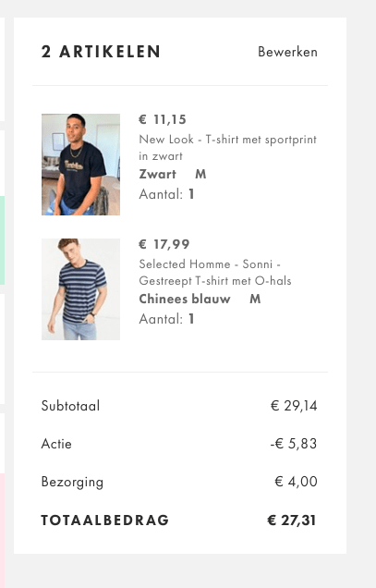Click Aantal quantity of Selected Homme item
The height and width of the screenshot is (588, 376).
(166, 319)
